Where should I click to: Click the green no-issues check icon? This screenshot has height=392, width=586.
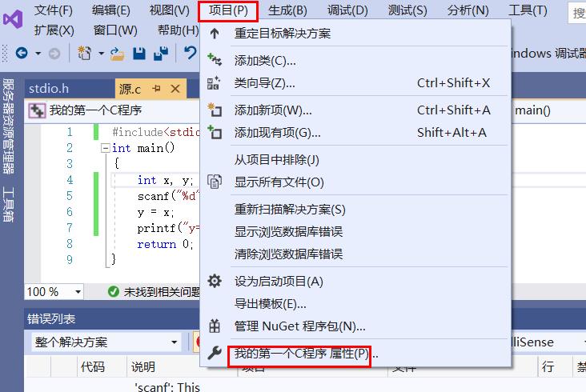click(113, 291)
